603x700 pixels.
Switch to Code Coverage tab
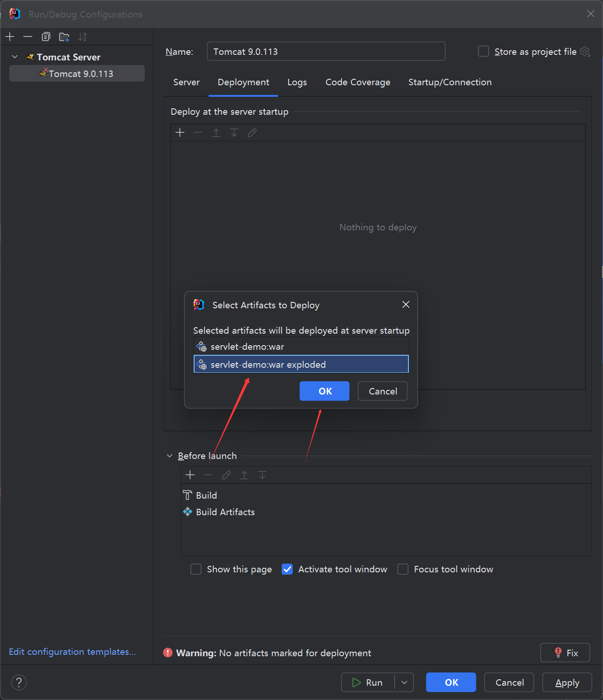[x=358, y=82]
